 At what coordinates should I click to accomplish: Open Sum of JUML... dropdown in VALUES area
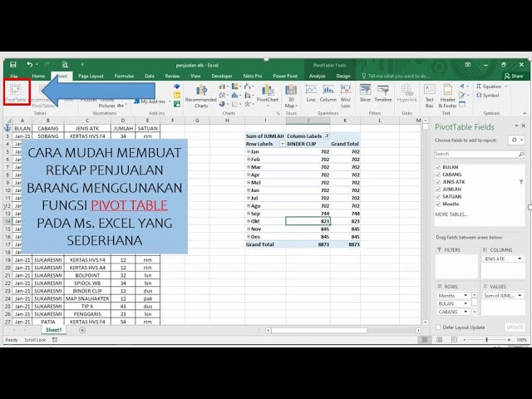[520, 296]
